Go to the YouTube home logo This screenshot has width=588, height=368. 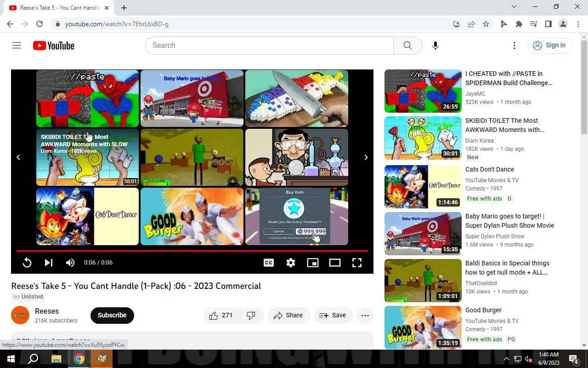pyautogui.click(x=54, y=46)
